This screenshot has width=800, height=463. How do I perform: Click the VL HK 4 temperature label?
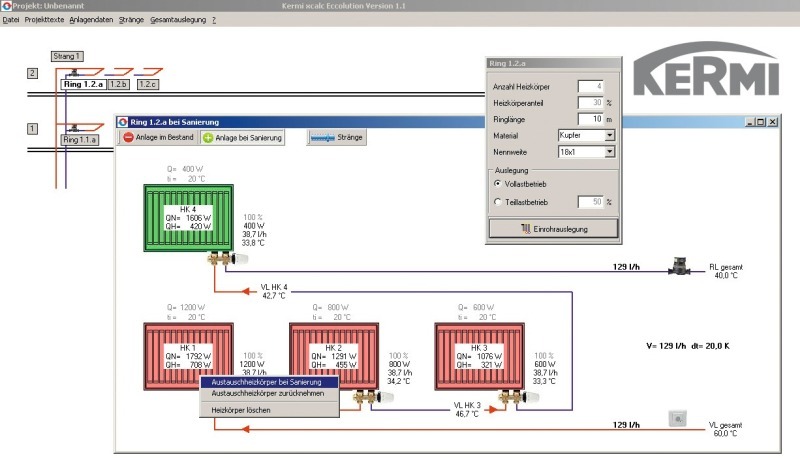pyautogui.click(x=274, y=291)
